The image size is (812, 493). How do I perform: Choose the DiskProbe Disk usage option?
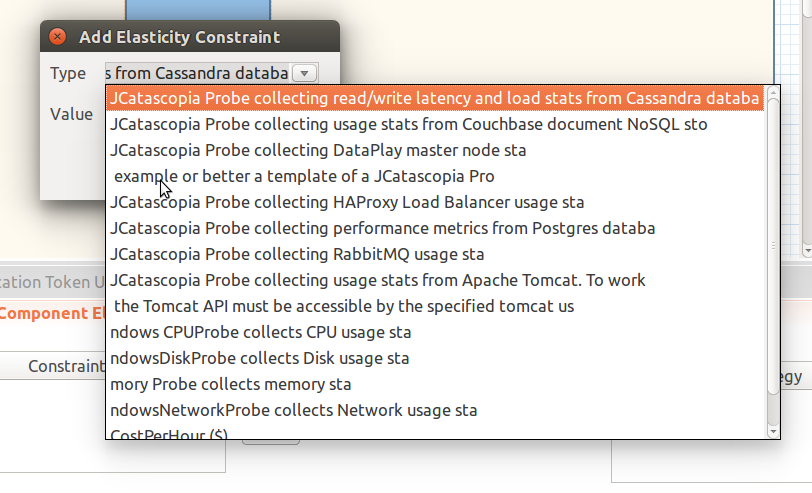coord(260,359)
